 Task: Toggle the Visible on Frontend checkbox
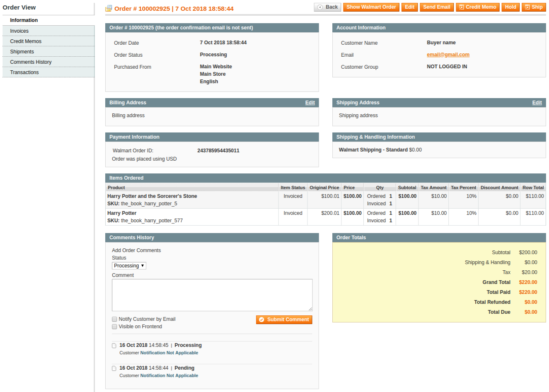click(x=114, y=327)
